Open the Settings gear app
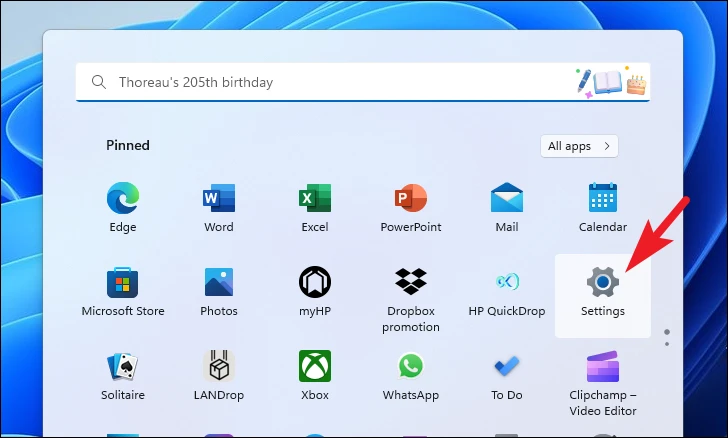728x438 pixels. [603, 295]
